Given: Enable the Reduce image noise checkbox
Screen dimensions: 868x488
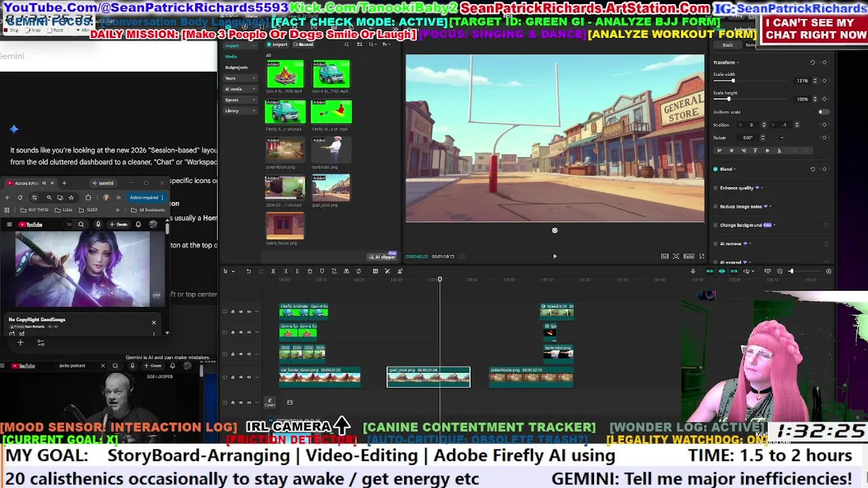Looking at the screenshot, I should [x=715, y=206].
